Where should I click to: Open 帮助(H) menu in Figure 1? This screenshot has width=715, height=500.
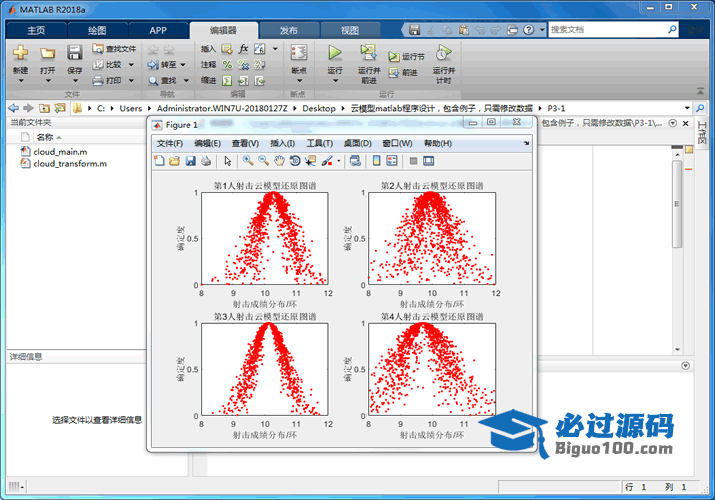pos(438,144)
